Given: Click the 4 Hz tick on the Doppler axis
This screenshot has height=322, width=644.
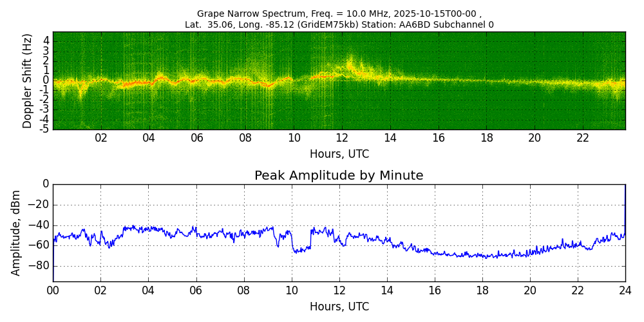Looking at the screenshot, I should coord(46,40).
